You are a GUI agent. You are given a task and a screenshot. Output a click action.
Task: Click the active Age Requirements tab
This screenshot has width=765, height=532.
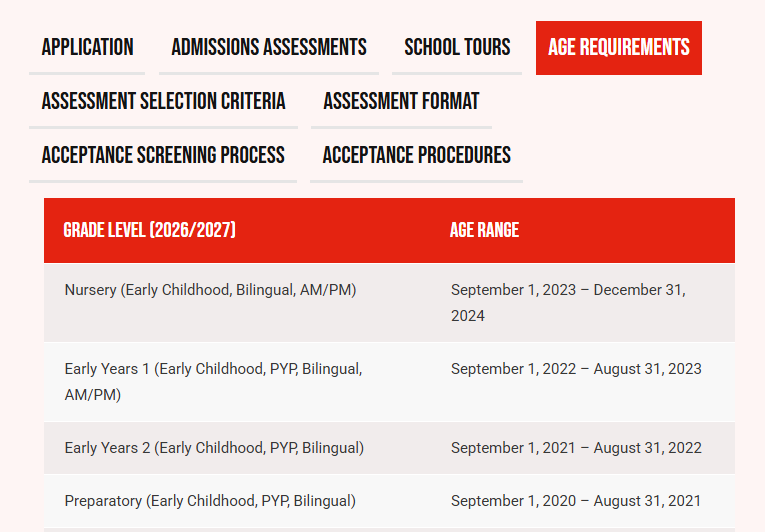tap(618, 47)
